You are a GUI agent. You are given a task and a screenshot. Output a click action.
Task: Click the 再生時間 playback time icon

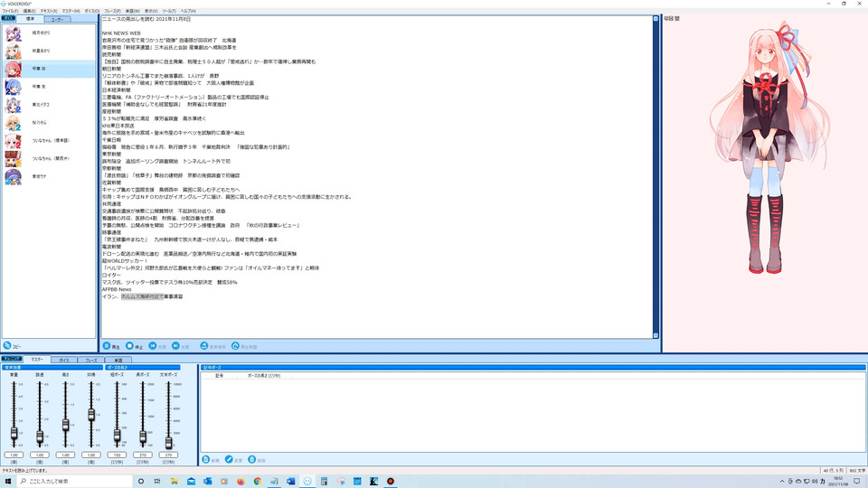tap(235, 346)
